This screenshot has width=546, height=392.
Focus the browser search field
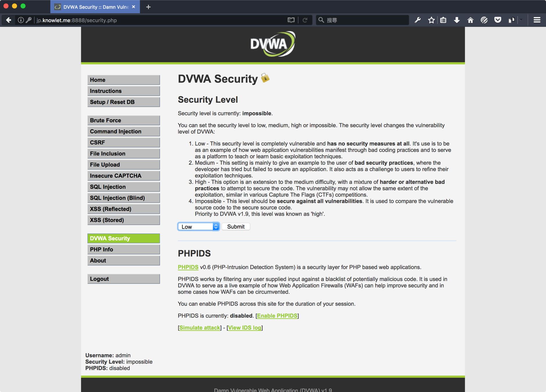[362, 20]
